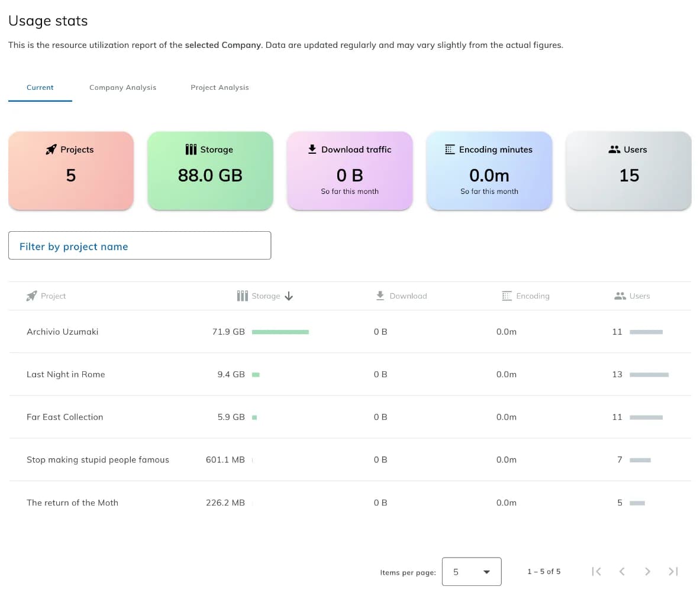Go to the previous page

coord(622,572)
